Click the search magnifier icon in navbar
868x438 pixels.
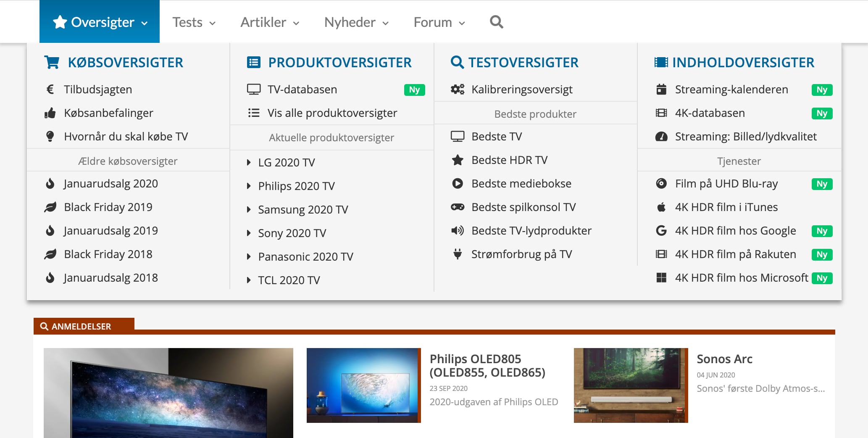(x=496, y=22)
